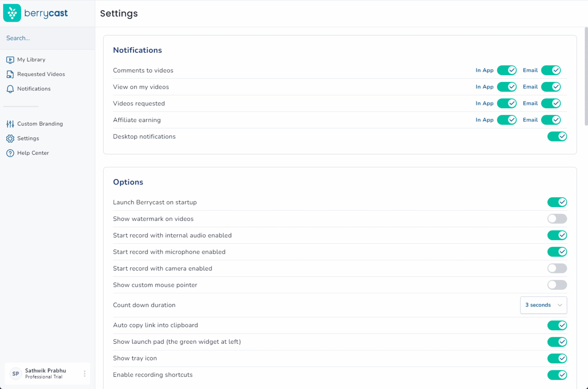Disable Show tray icon
The image size is (588, 389).
click(x=557, y=358)
